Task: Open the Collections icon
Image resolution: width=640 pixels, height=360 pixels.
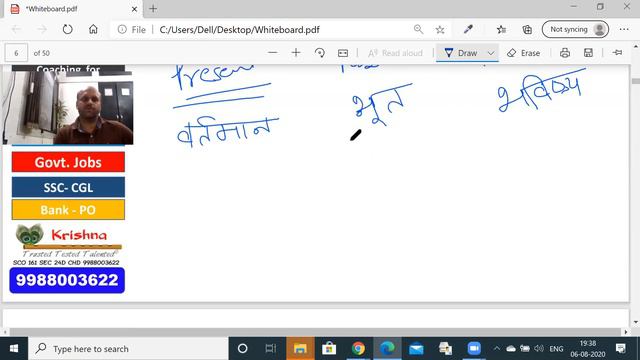Action: pos(527,29)
